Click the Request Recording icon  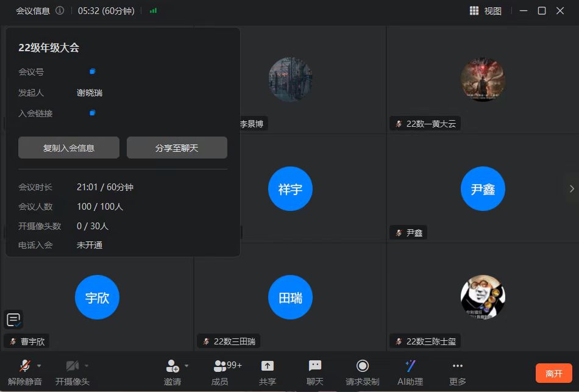(362, 371)
